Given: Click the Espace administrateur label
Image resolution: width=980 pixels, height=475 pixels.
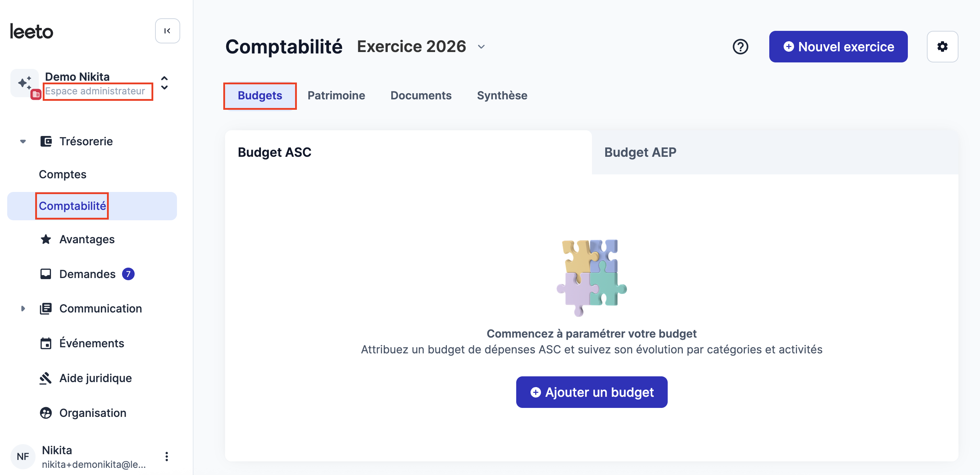Looking at the screenshot, I should [95, 91].
